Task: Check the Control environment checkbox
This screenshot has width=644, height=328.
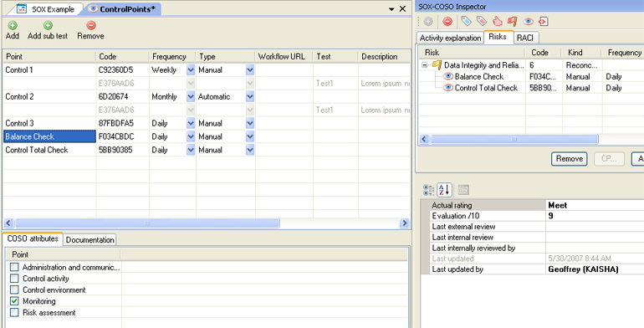Action: point(14,290)
